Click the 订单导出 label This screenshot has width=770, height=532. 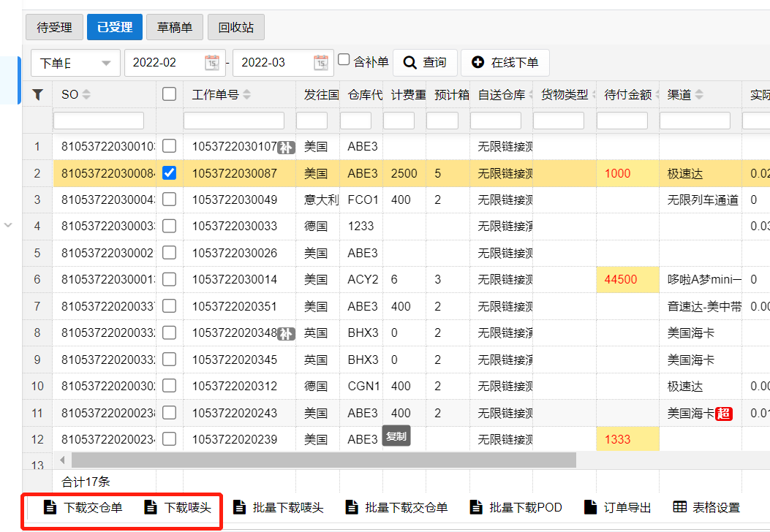pyautogui.click(x=627, y=507)
